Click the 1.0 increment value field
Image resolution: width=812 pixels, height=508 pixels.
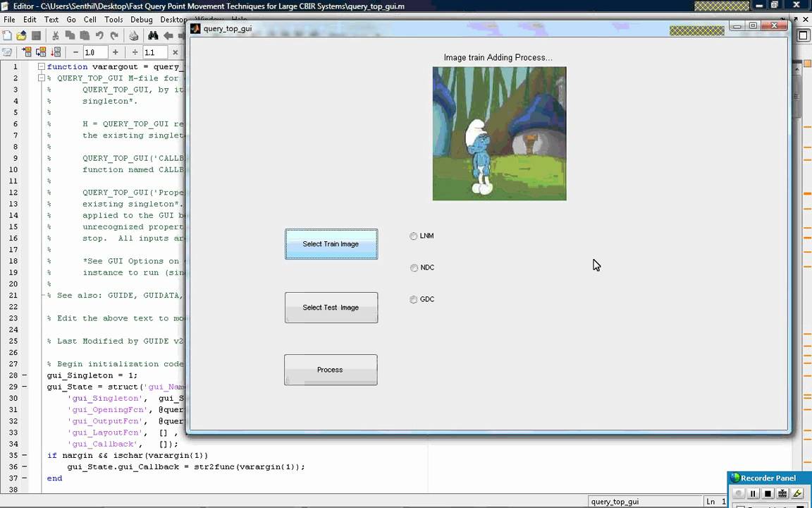tap(95, 52)
